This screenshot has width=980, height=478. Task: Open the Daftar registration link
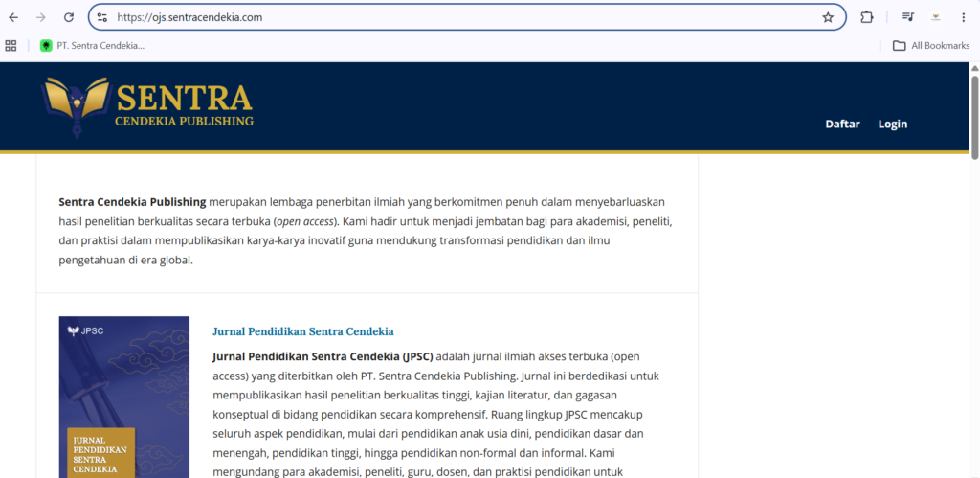point(842,124)
